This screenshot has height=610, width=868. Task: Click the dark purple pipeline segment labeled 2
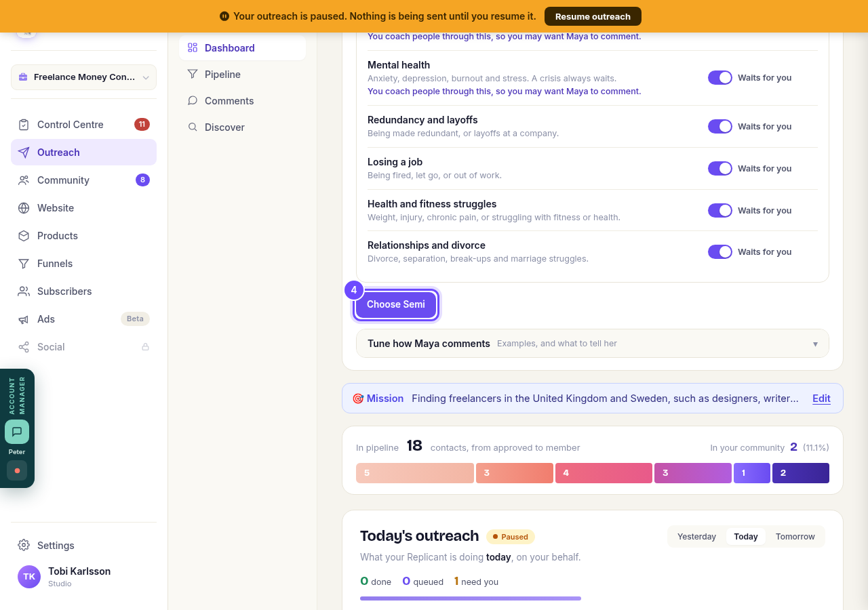[801, 473]
